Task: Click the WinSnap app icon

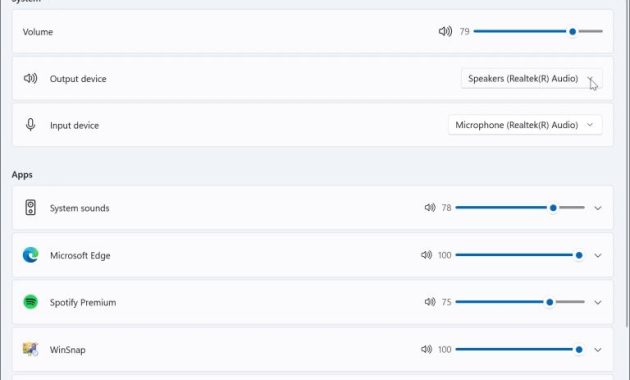Action: pyautogui.click(x=31, y=349)
